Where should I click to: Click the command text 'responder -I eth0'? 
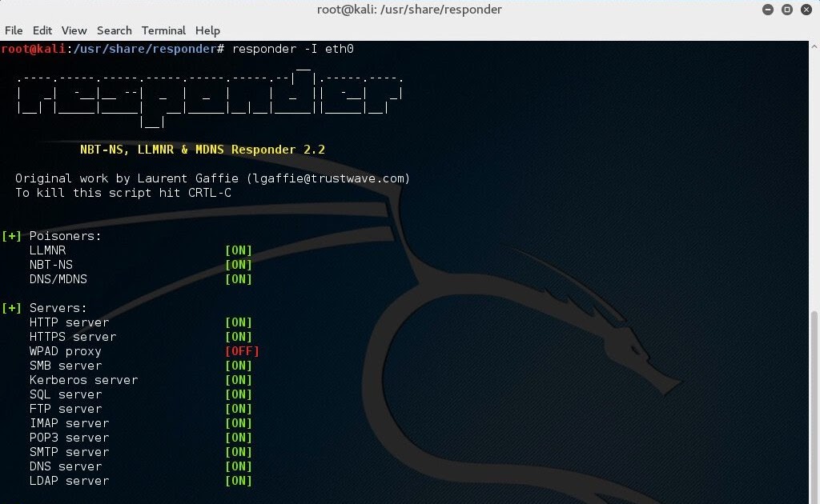[x=293, y=49]
